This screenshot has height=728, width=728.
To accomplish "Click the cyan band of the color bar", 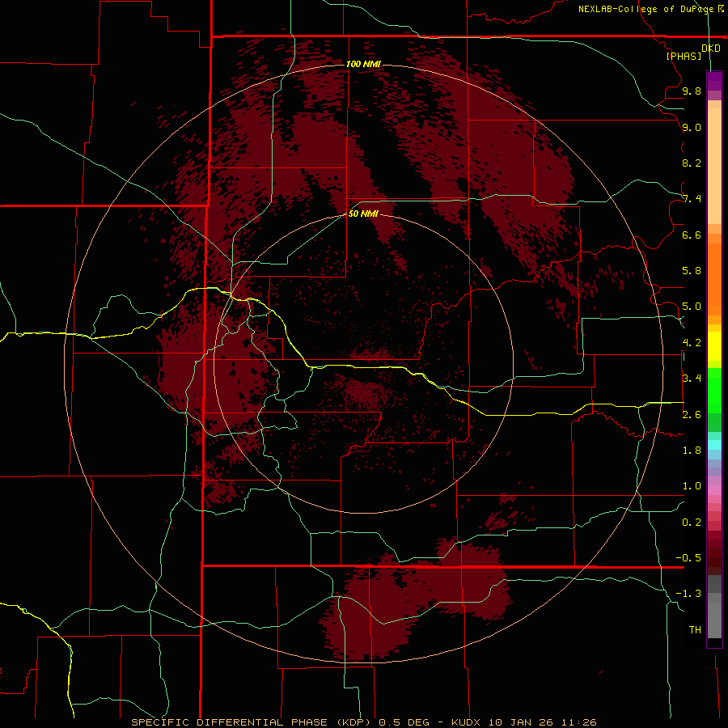I will point(714,445).
